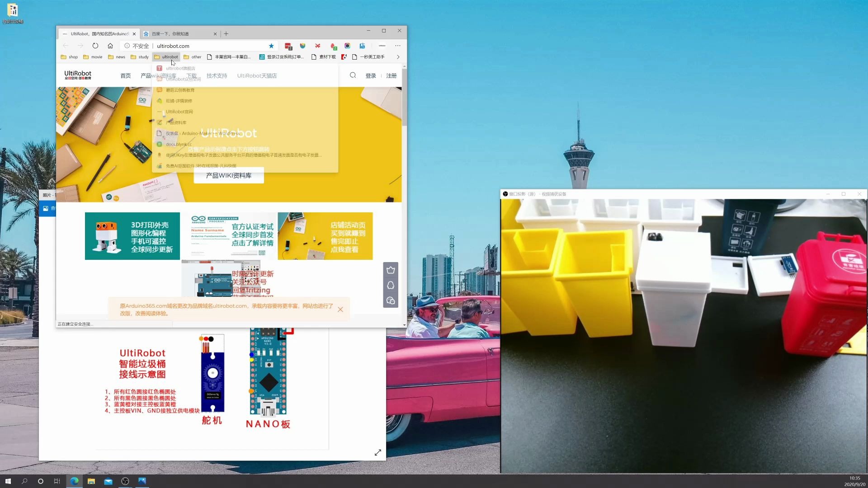Click the red cross-shaped extension icon
The height and width of the screenshot is (488, 868).
click(x=318, y=46)
